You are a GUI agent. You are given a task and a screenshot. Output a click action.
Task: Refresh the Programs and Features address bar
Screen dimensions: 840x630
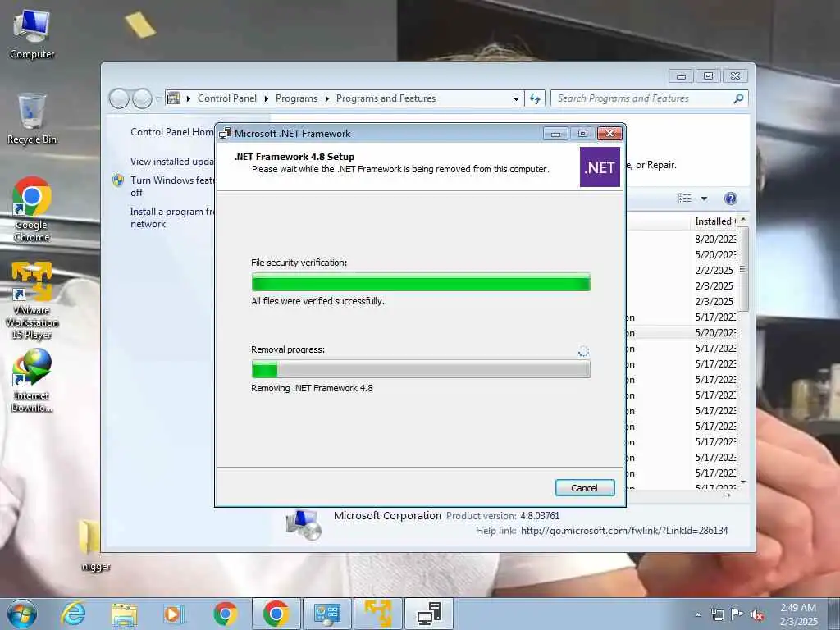point(535,98)
